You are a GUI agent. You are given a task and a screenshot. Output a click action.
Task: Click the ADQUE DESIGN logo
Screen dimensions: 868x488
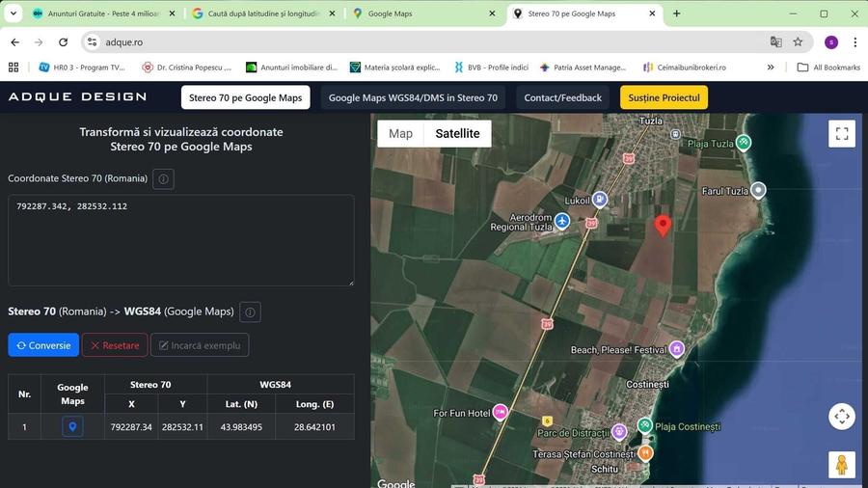[77, 96]
